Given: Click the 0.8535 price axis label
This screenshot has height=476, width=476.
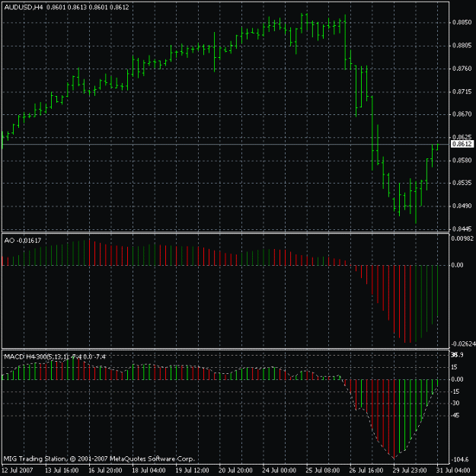Looking at the screenshot, I should click(462, 183).
